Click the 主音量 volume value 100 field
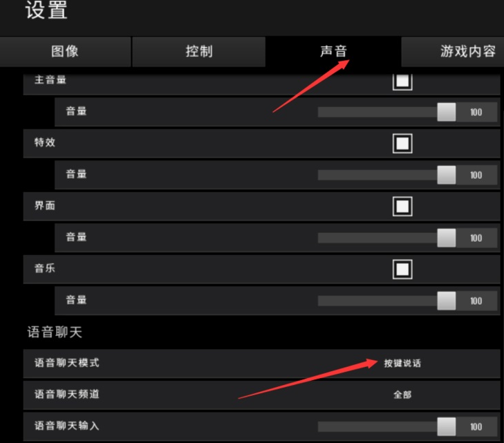This screenshot has height=443, width=504. [x=476, y=112]
